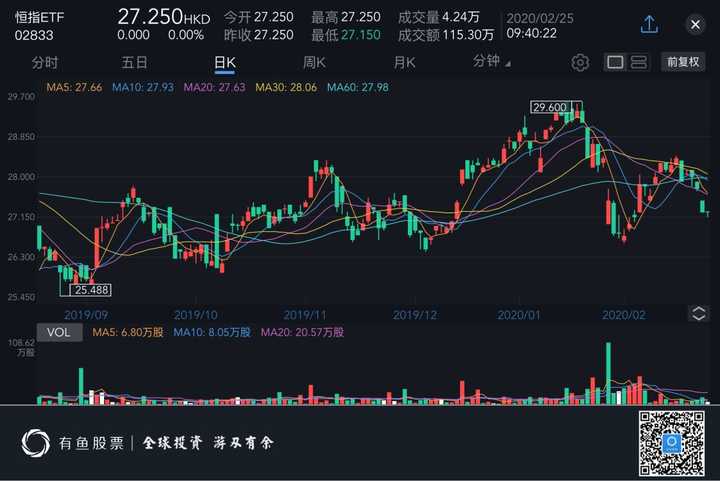Tap the share upload icon

click(x=649, y=24)
